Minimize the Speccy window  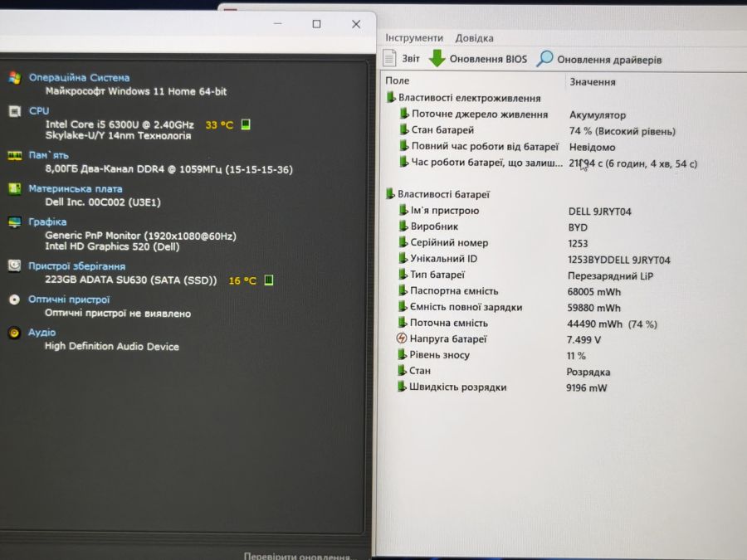coord(278,23)
